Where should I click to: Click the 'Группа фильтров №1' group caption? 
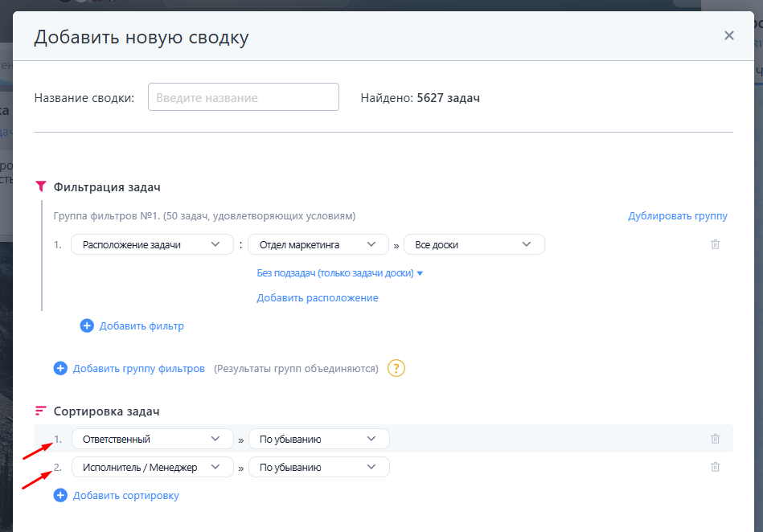pos(204,216)
